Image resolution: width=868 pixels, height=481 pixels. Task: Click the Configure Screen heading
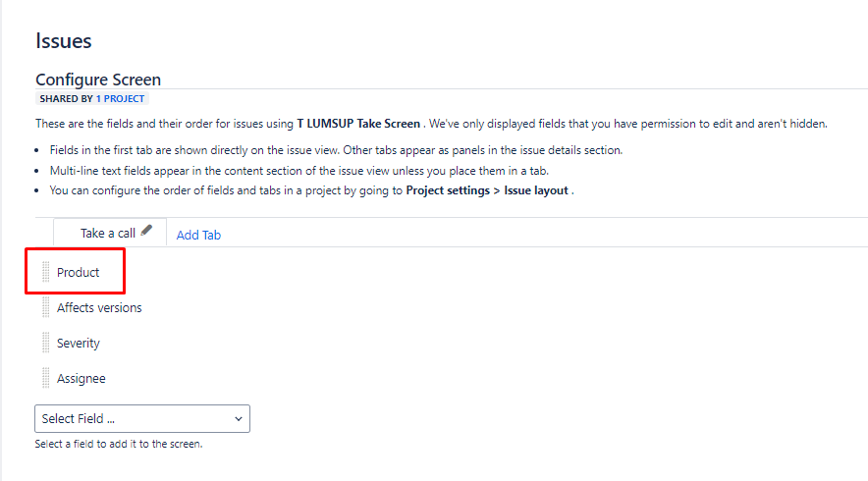pyautogui.click(x=98, y=80)
